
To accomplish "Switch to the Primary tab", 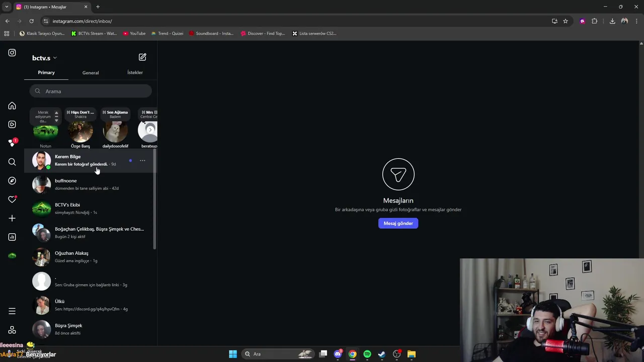I will (x=46, y=72).
